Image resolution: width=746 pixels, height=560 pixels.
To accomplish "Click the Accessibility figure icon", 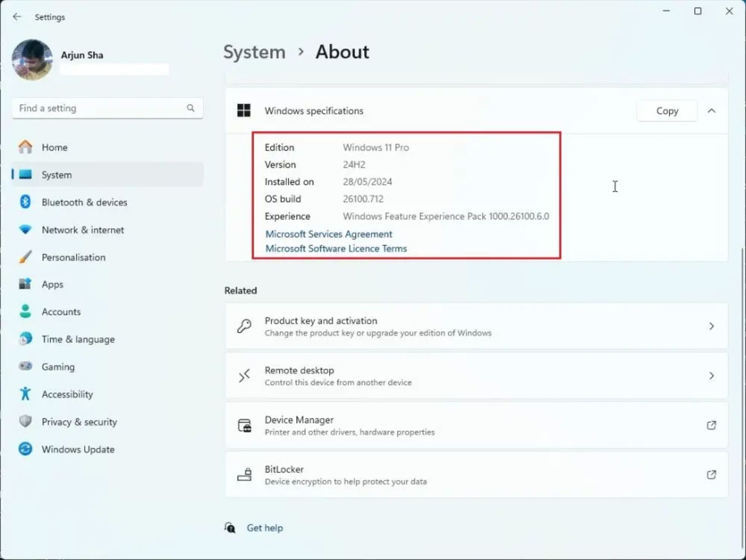I will [x=26, y=394].
